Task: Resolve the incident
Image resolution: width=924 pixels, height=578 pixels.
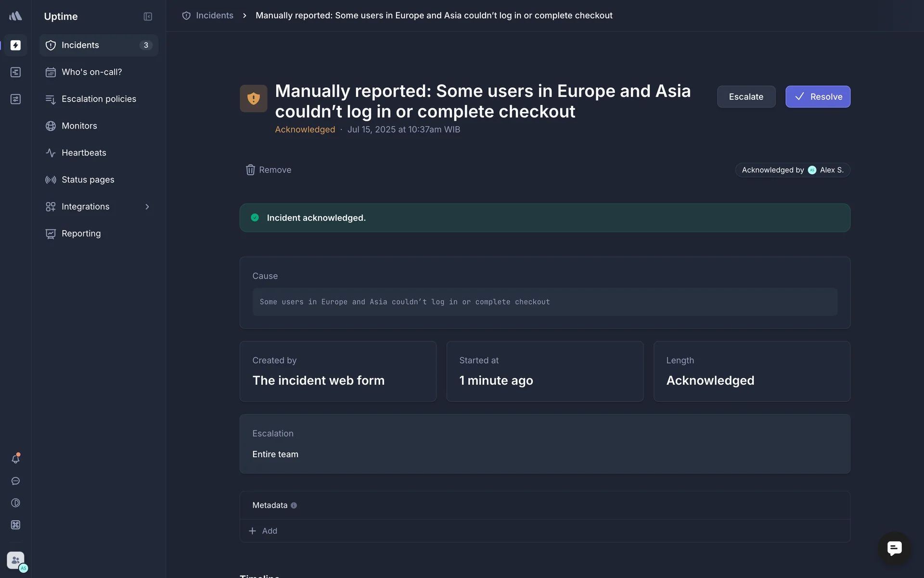Action: coord(818,97)
